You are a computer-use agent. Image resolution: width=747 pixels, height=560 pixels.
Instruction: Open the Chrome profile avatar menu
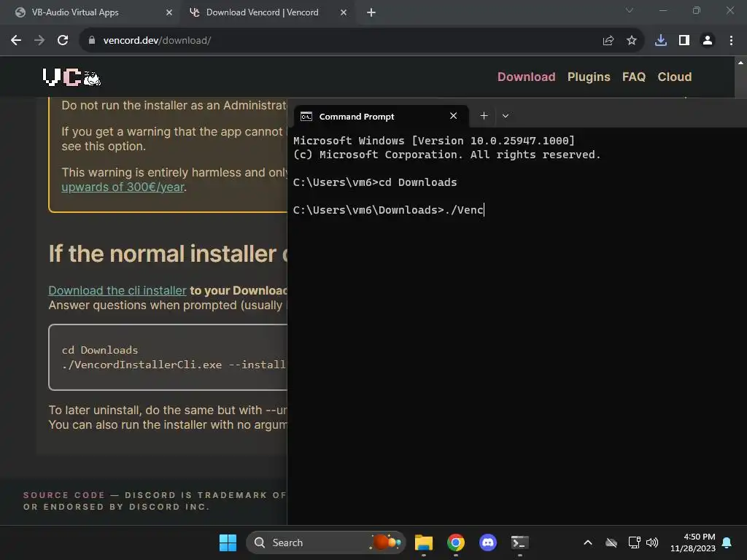click(707, 41)
